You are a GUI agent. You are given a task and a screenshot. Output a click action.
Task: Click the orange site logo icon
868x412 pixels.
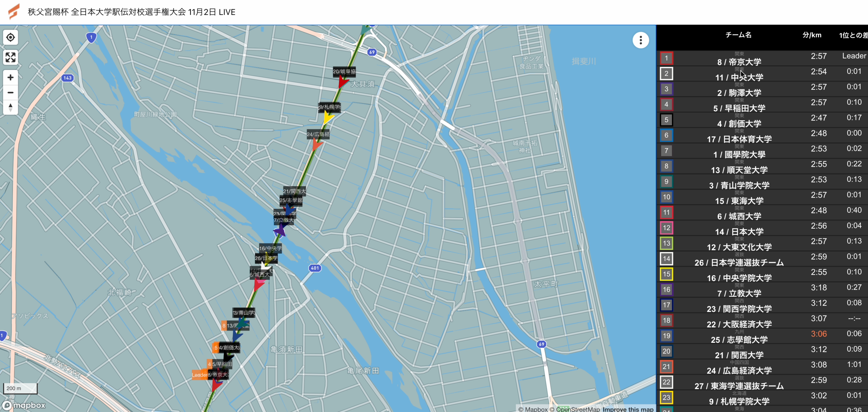click(13, 12)
